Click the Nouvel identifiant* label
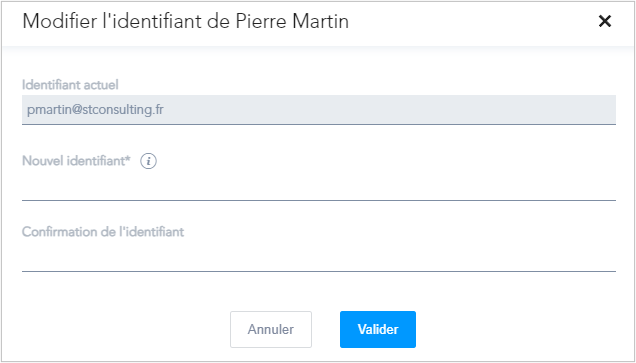The height and width of the screenshot is (363, 636). click(x=76, y=161)
